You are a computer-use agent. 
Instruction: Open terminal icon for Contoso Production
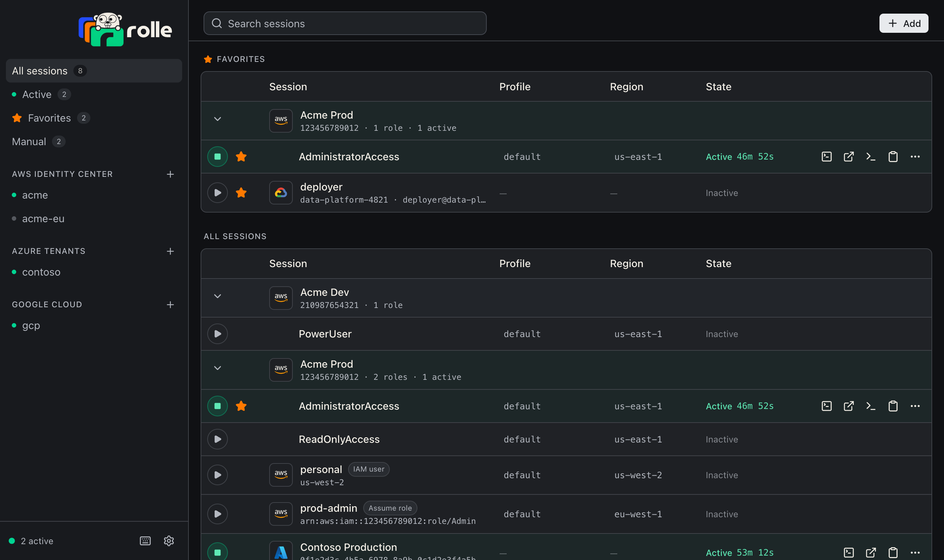tap(848, 553)
